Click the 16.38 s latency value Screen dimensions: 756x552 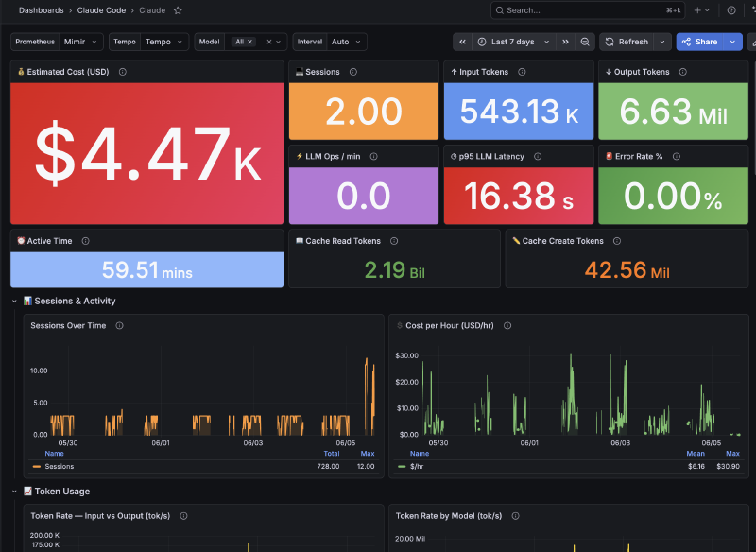[x=518, y=197]
